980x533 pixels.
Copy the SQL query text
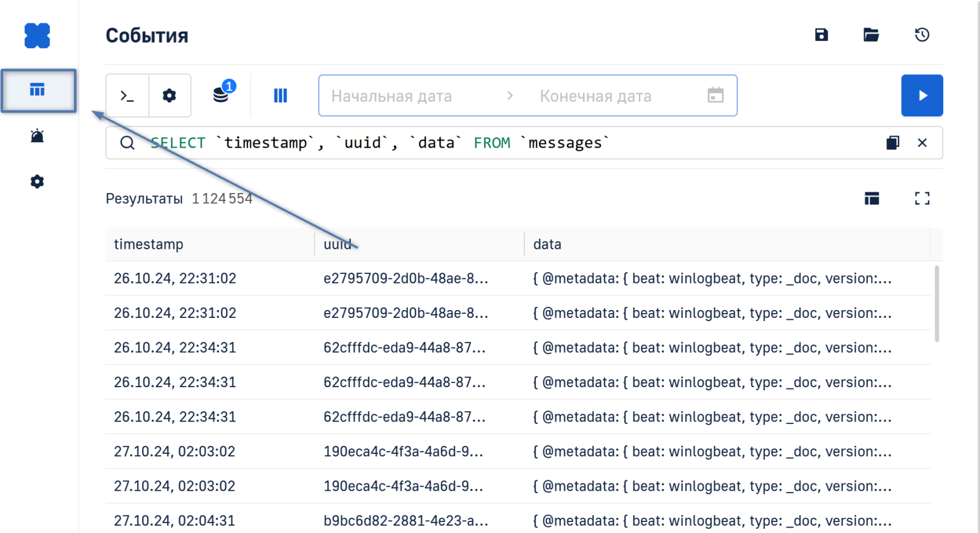(892, 143)
